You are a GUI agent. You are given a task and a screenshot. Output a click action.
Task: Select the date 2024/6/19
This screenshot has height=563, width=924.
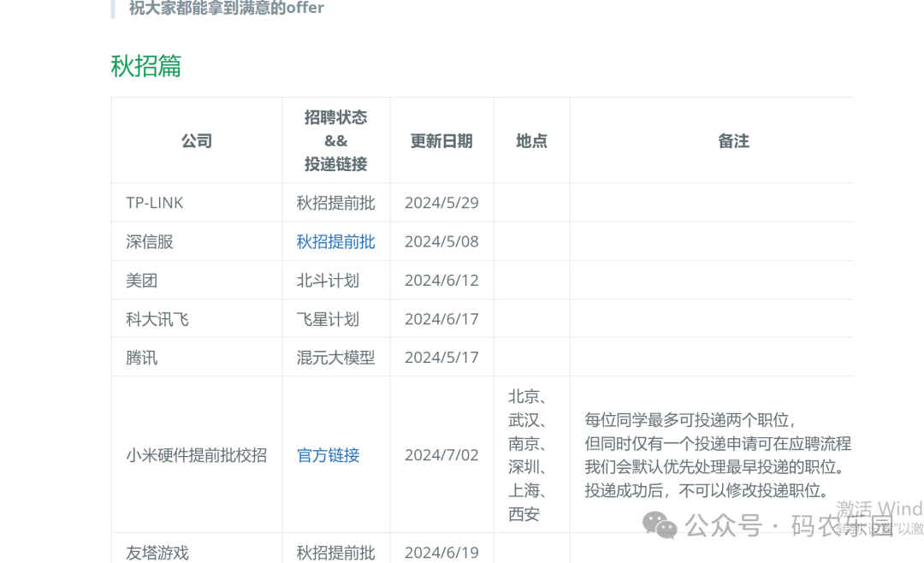(441, 553)
